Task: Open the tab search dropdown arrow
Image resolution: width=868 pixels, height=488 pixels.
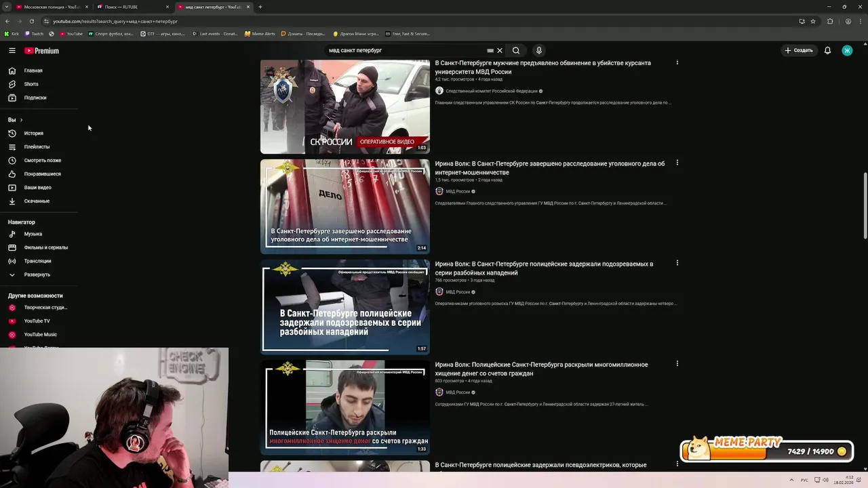Action: coord(7,7)
